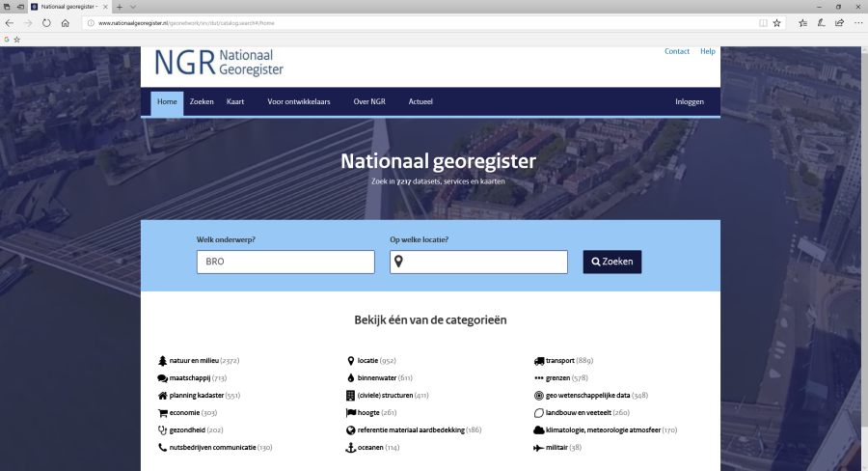Add page to favorites using star icon
Viewport: 868px width, 471px height.
(776, 22)
